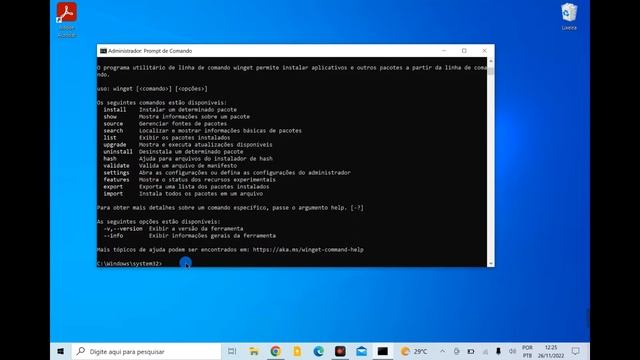Click the C:\Windows\system32> prompt line
Viewport: 640px width, 360px height.
[x=129, y=264]
